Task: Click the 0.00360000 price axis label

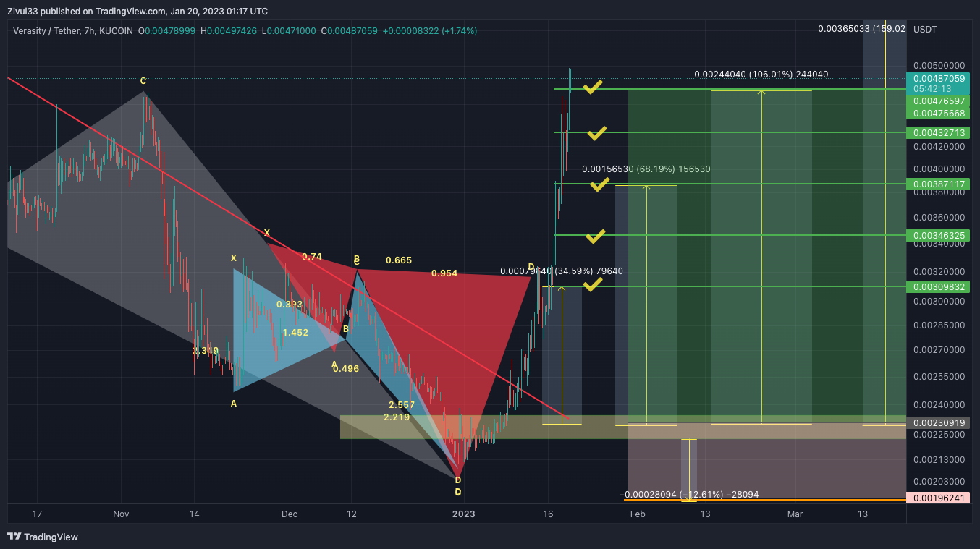Action: [939, 217]
